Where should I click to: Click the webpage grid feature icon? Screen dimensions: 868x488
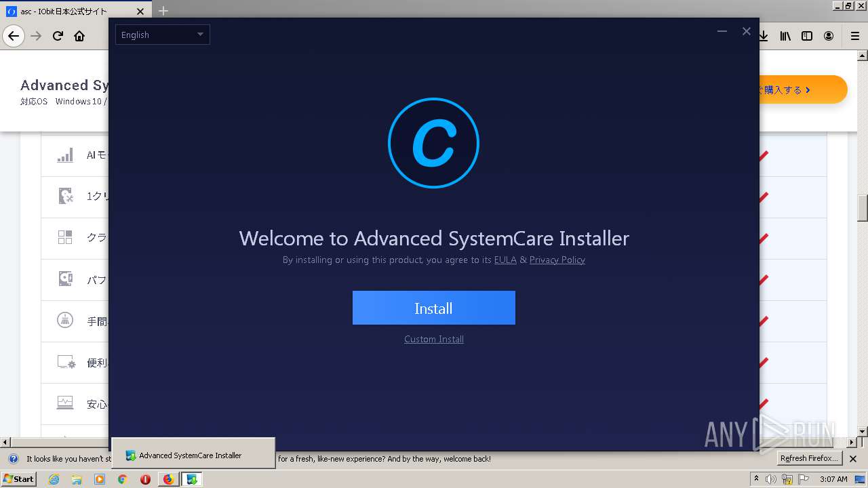coord(65,237)
